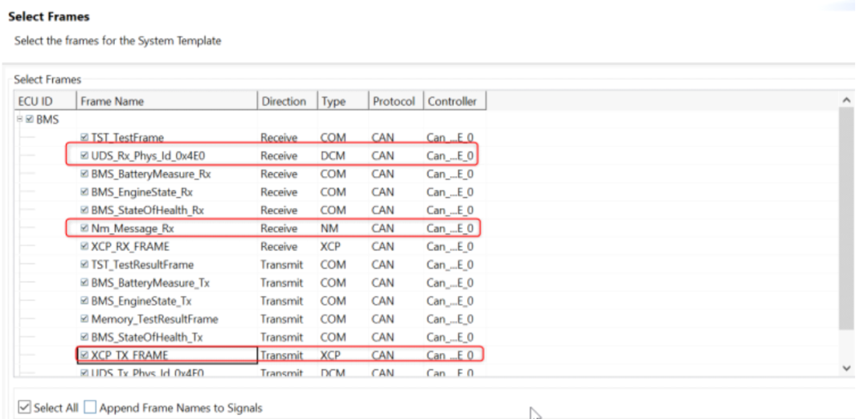Select the TST_TestResultFrame frame name

(142, 265)
